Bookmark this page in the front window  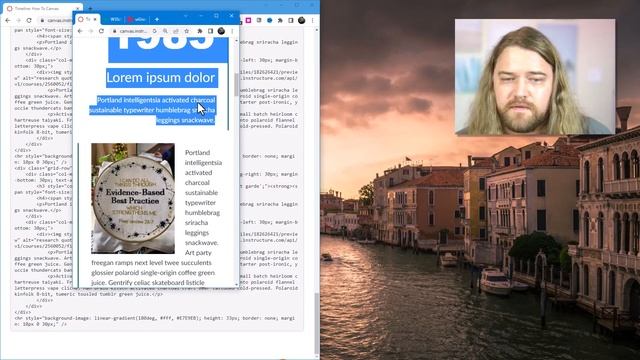pyautogui.click(x=187, y=31)
